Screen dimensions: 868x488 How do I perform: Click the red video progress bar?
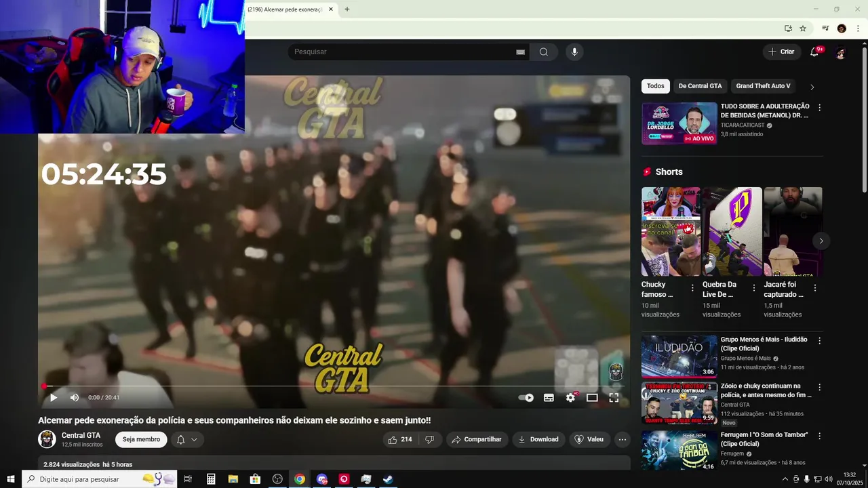[x=334, y=386]
